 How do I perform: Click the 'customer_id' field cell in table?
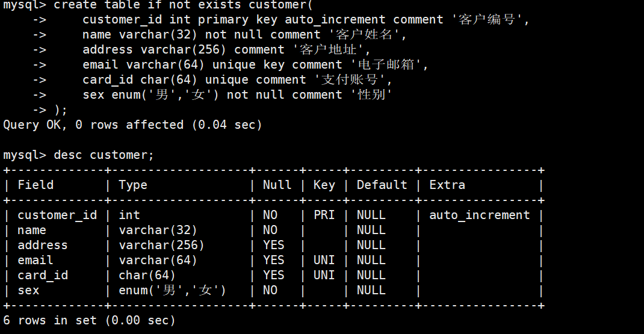57,215
